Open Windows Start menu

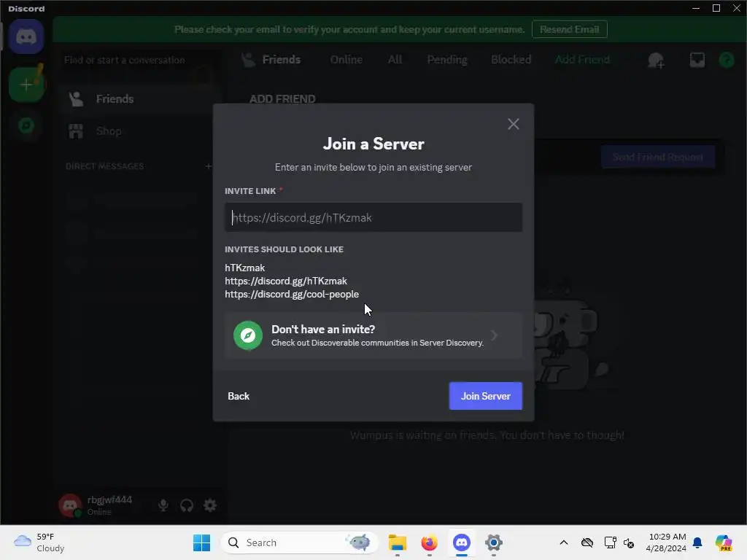[201, 542]
